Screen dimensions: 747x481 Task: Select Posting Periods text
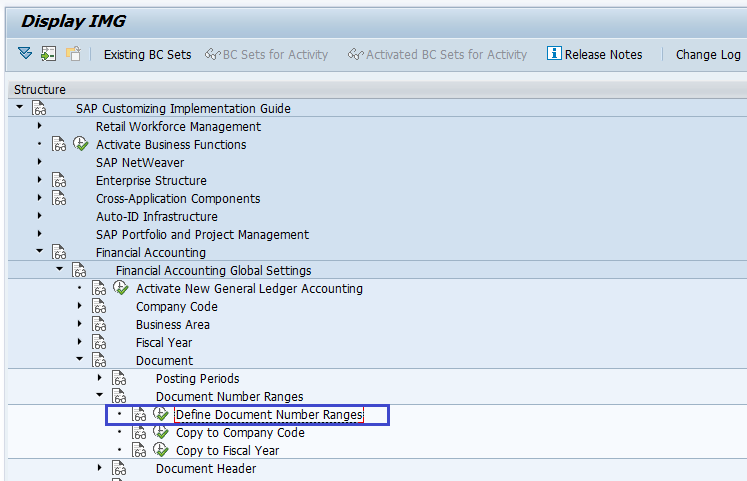pos(197,379)
